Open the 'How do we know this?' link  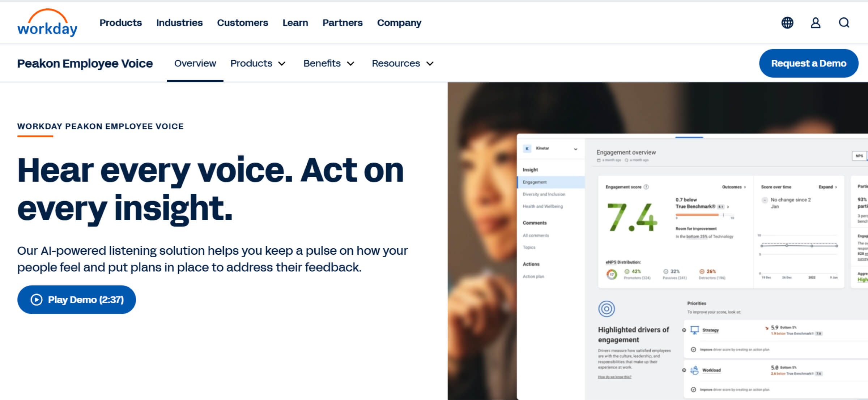tap(615, 377)
